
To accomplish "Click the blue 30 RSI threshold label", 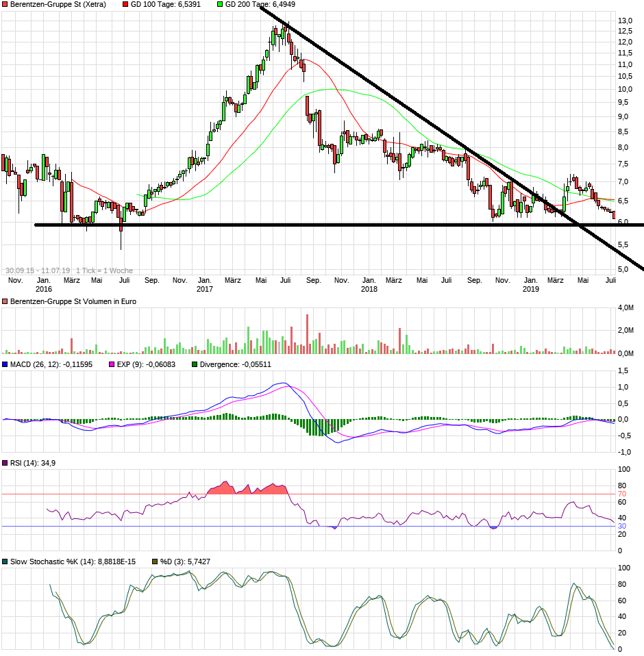I will [622, 527].
